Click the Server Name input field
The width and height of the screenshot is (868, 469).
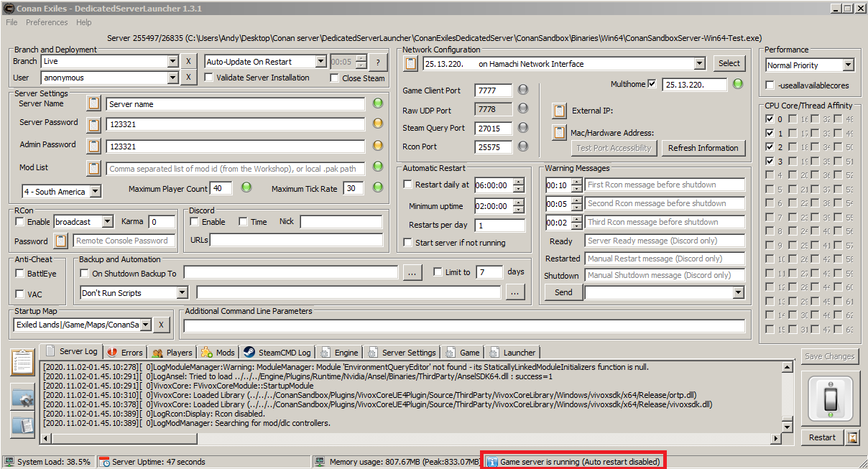tap(236, 104)
